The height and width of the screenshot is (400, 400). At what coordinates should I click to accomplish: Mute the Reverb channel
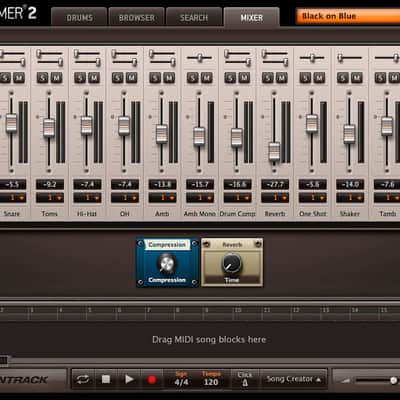pyautogui.click(x=282, y=78)
